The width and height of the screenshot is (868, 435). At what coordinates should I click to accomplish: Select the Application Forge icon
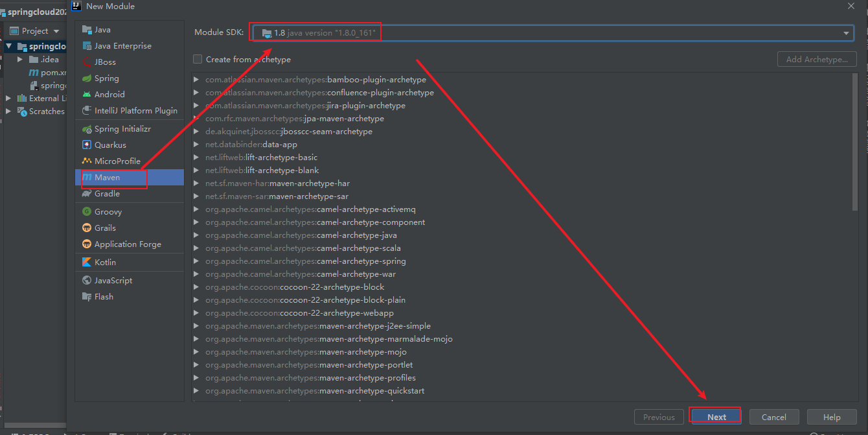(87, 244)
